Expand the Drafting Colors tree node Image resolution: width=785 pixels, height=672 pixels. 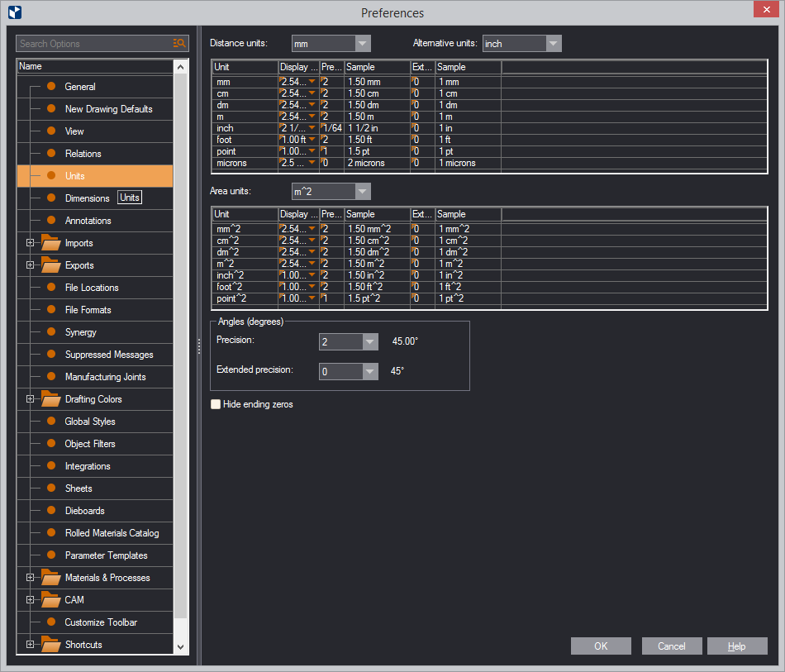pos(30,399)
